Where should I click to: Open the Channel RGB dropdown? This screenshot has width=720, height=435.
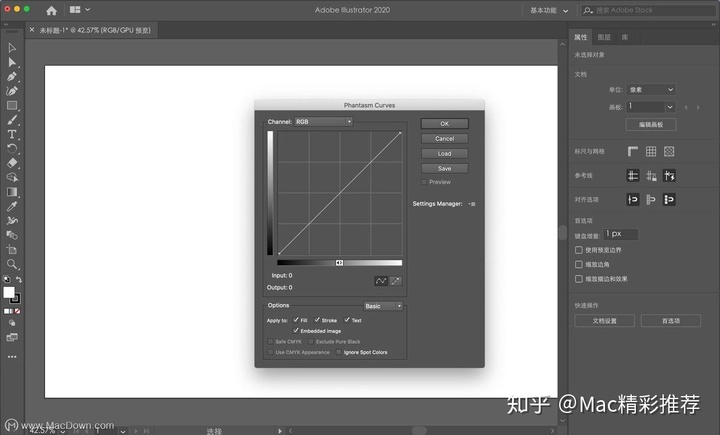[324, 122]
